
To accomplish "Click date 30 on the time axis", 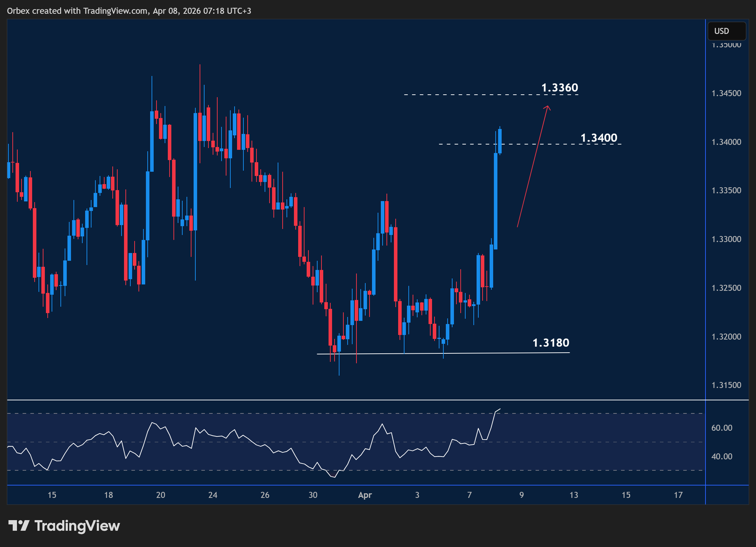I will [x=312, y=495].
